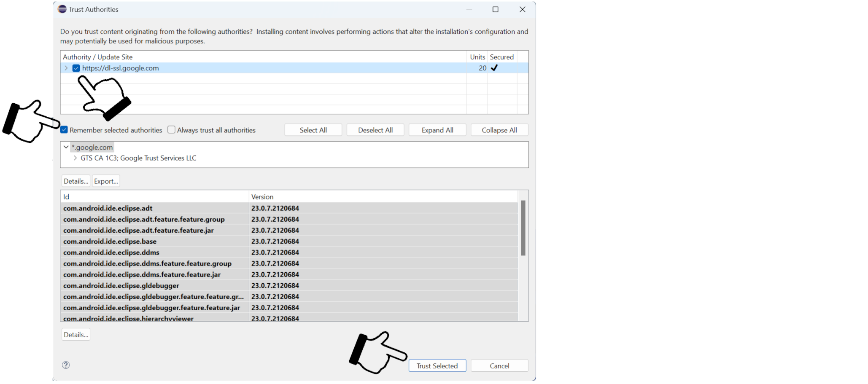Select row com.android.ide.eclipse.ddms.feature.feature.group
Image resolution: width=868 pixels, height=384 pixels.
pos(289,263)
